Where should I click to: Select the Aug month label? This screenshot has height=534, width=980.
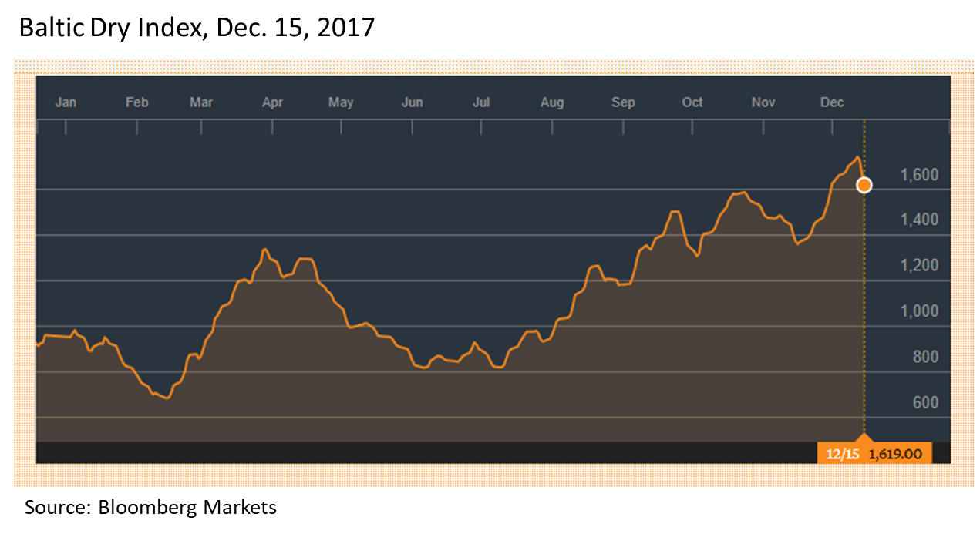point(552,102)
